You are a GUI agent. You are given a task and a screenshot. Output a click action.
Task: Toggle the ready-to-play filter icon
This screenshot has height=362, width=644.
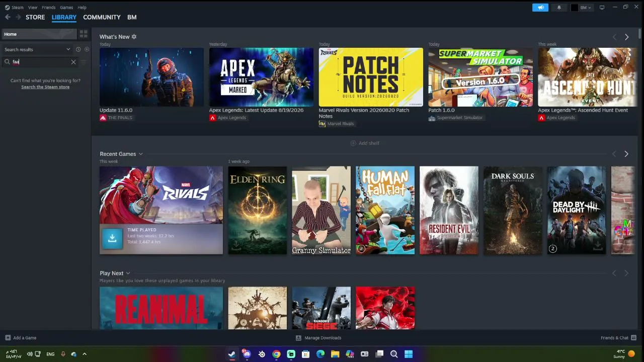point(87,49)
